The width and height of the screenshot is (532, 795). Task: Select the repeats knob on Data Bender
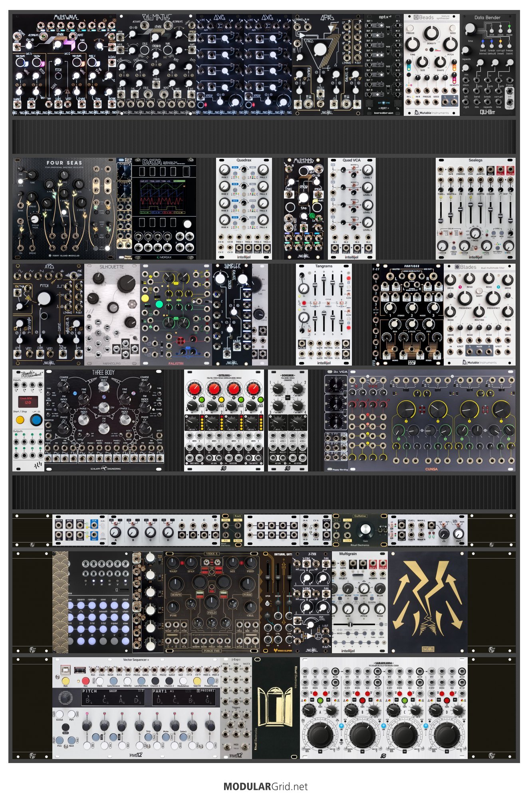click(x=466, y=51)
